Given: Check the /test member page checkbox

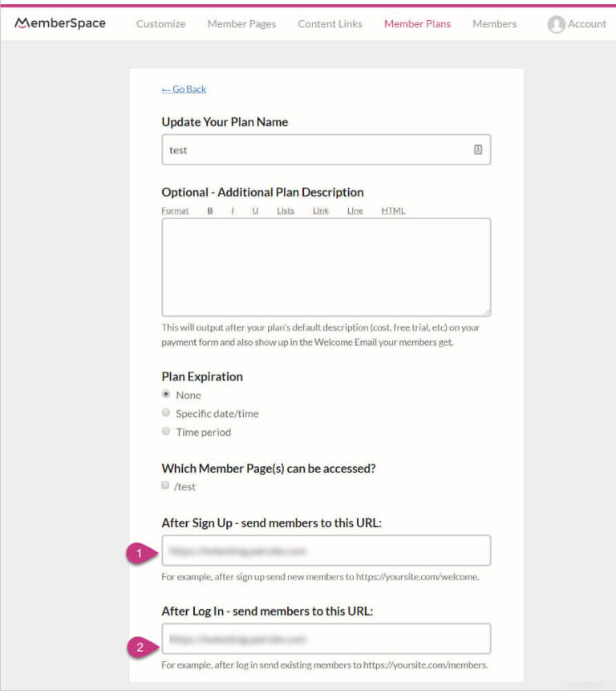Looking at the screenshot, I should (x=164, y=486).
